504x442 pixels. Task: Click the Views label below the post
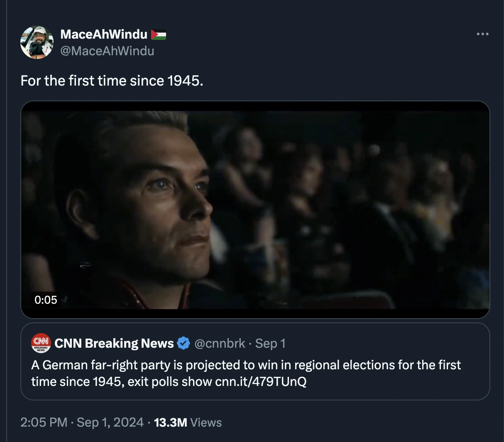[206, 422]
